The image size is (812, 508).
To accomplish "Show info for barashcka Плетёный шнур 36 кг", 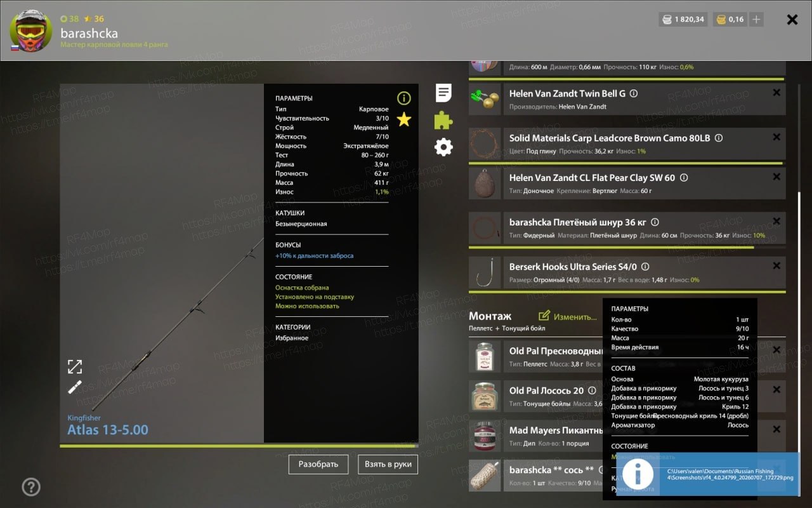I will (655, 222).
